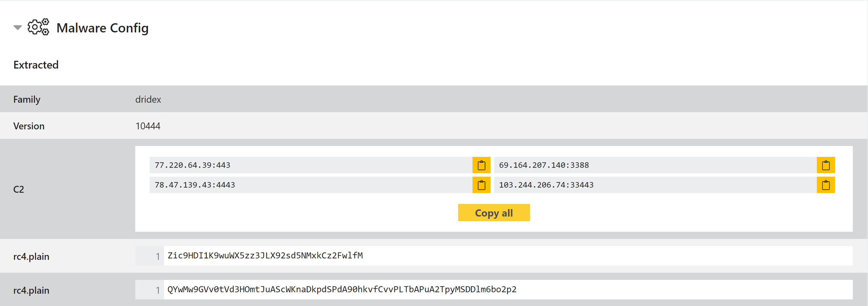
Task: Click the Extracted subheading
Action: coord(36,65)
